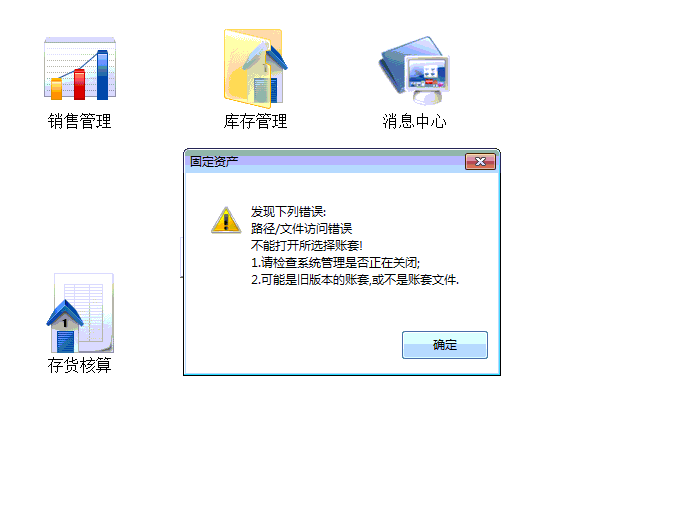The width and height of the screenshot is (697, 523).
Task: Select the 存货核算 text label
Action: click(x=80, y=365)
